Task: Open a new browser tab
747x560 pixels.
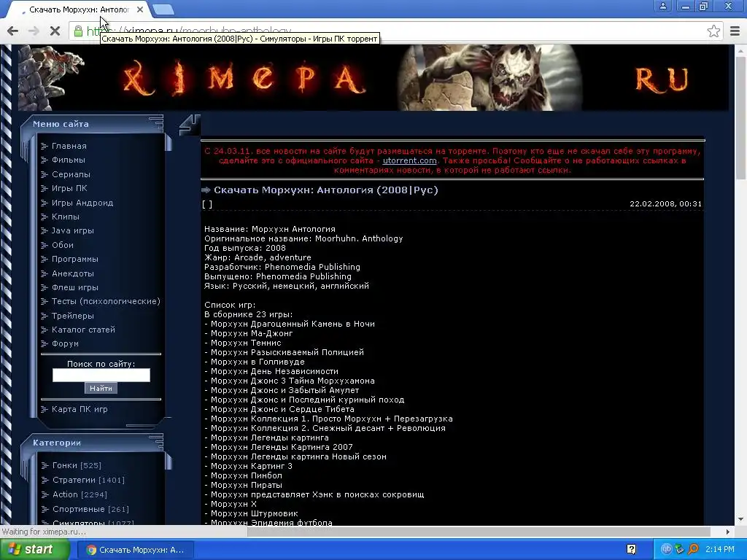Action: point(163,9)
